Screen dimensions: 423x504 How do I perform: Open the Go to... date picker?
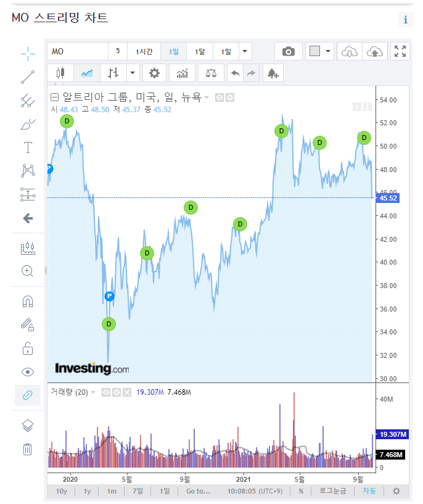point(198,491)
